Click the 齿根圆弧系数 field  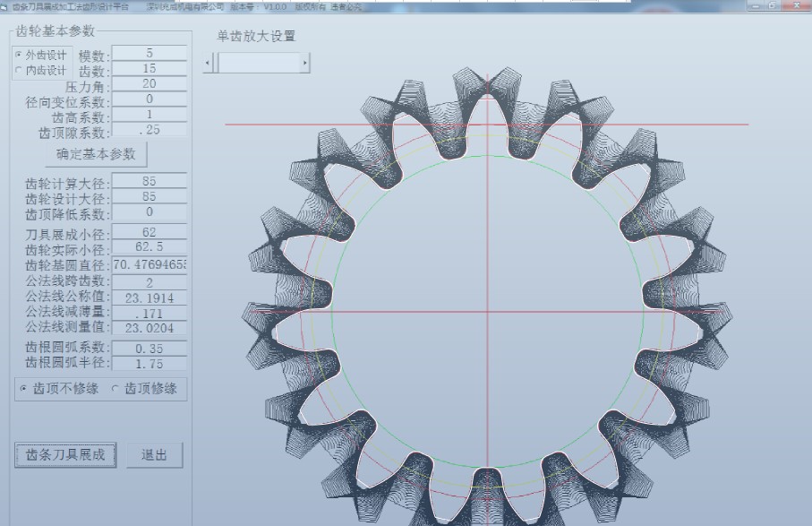pos(150,349)
